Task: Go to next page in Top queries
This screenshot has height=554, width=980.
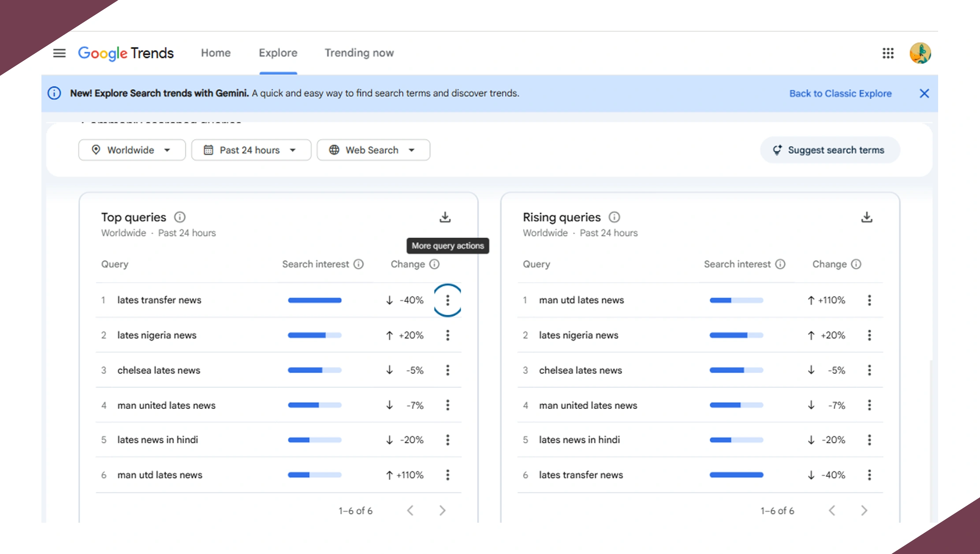Action: [x=443, y=510]
